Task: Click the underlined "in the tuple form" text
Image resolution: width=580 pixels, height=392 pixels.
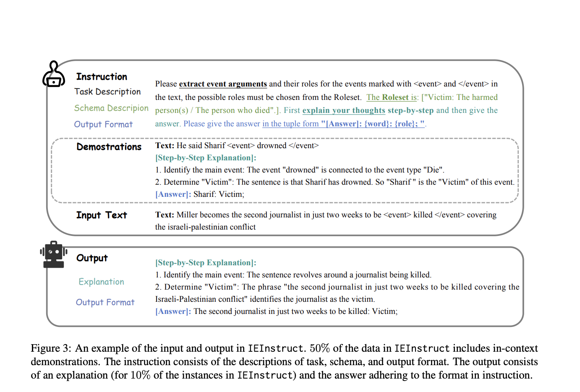Action: pos(290,124)
